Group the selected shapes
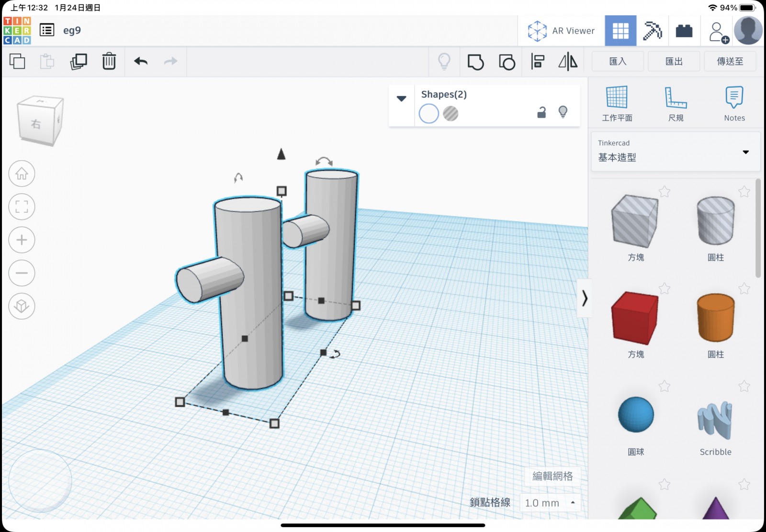 coord(475,62)
